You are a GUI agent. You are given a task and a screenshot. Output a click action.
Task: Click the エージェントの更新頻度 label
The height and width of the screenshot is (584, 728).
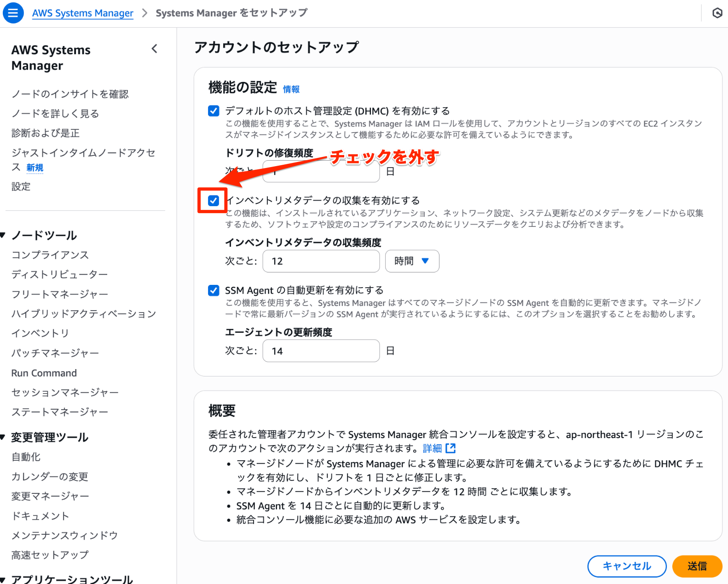[x=278, y=332]
